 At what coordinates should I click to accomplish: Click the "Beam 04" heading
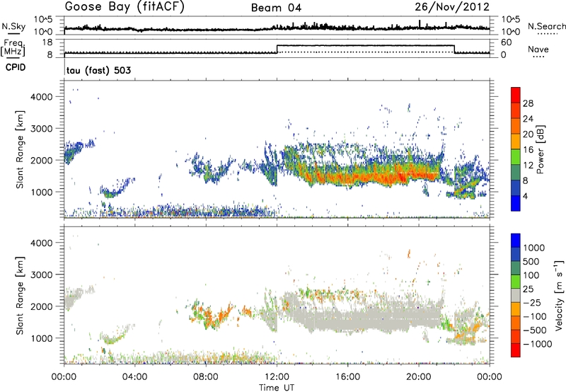[276, 8]
